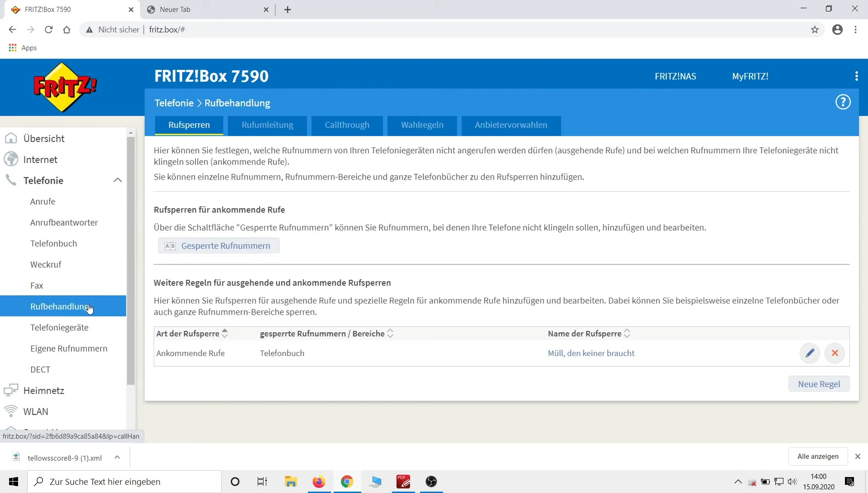The width and height of the screenshot is (868, 493).
Task: Close the 'Neuer Tab' tab
Action: point(266,9)
